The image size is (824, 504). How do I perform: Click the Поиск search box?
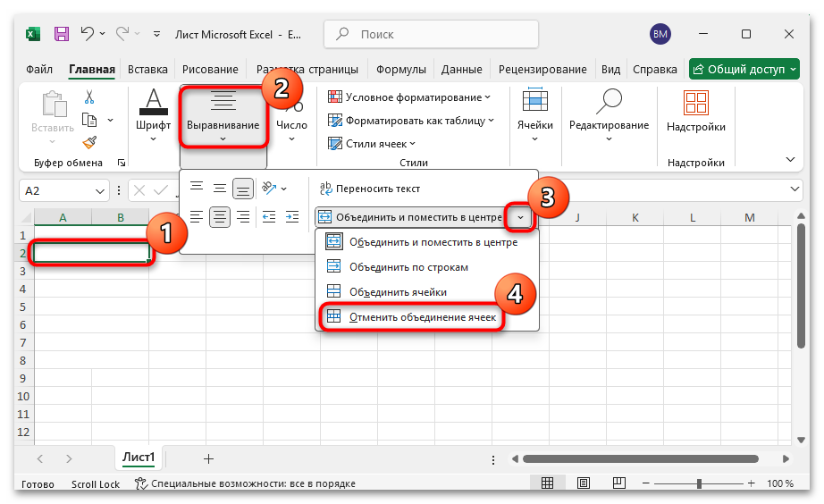(x=432, y=34)
